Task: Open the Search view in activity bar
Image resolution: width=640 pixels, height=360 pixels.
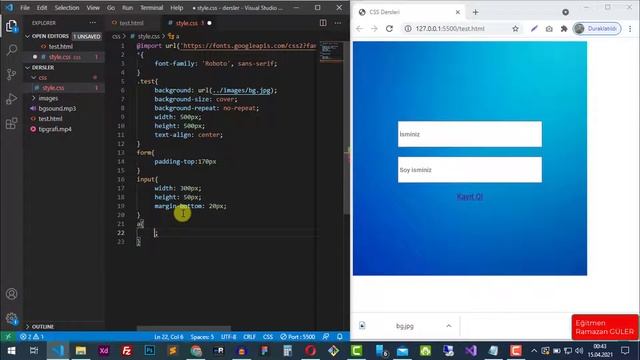Action: click(x=11, y=50)
